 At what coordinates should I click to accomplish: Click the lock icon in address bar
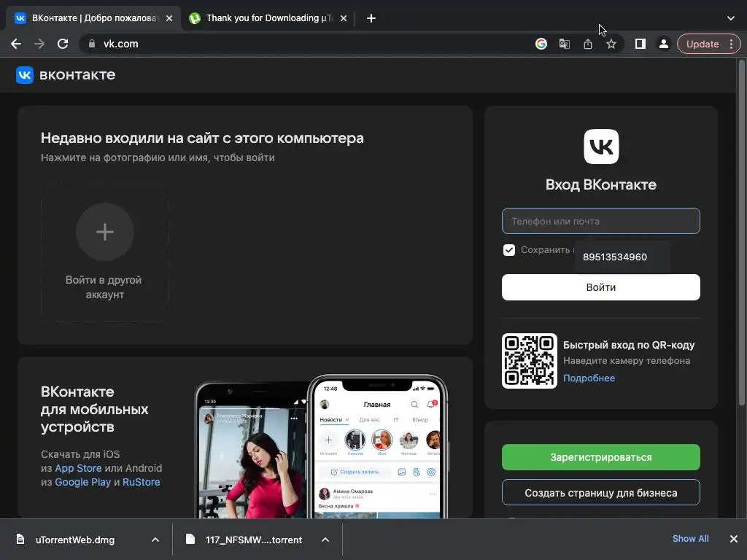pos(92,44)
